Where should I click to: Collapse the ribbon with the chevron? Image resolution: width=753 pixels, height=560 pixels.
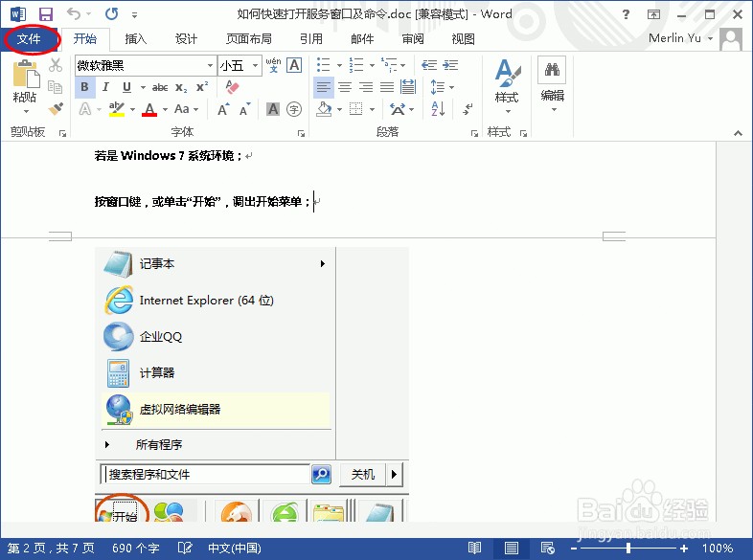pos(738,133)
